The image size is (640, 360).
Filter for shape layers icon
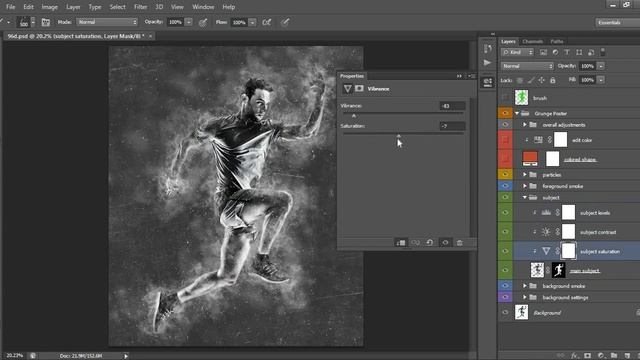tap(579, 52)
